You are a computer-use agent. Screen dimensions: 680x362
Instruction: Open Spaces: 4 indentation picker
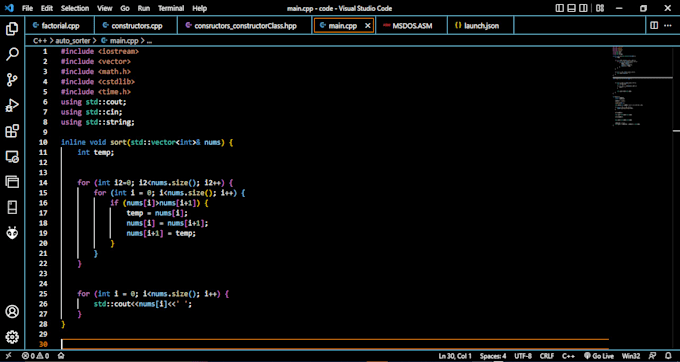point(493,356)
